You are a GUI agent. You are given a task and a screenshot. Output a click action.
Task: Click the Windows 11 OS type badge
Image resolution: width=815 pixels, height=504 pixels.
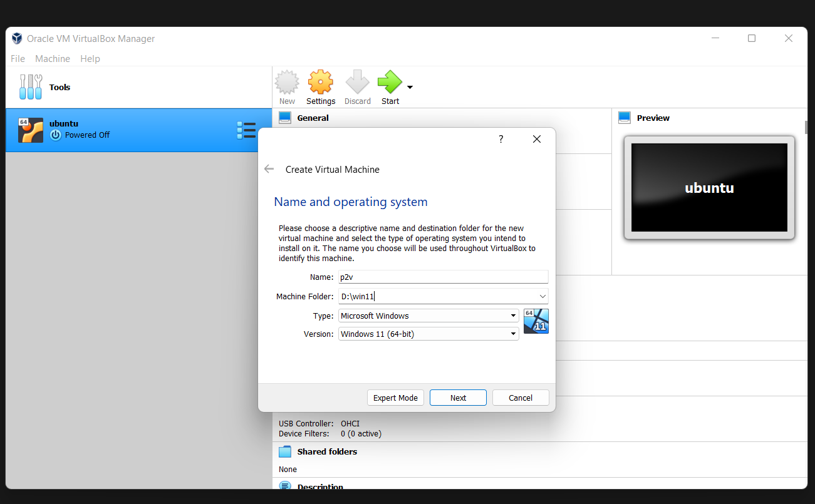pyautogui.click(x=536, y=321)
